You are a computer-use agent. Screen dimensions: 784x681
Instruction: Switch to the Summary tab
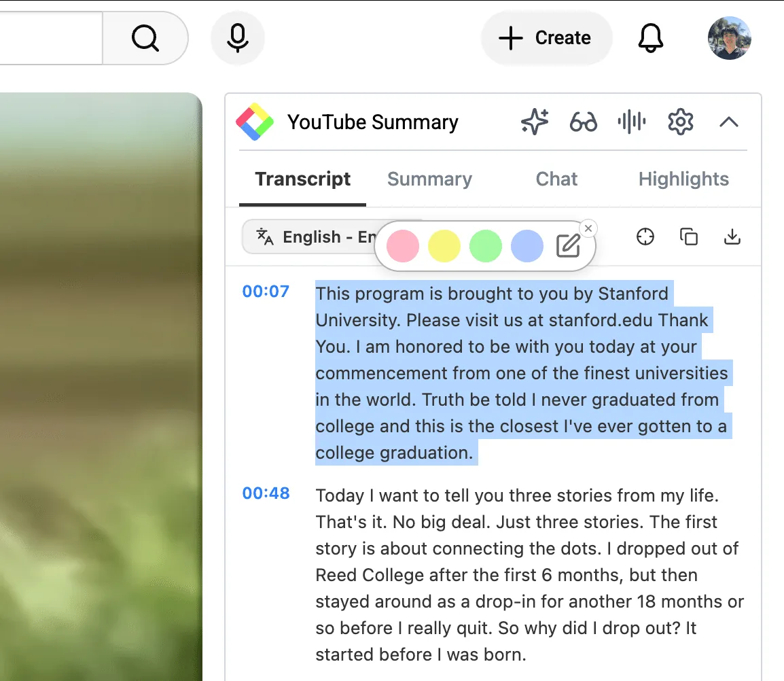tap(429, 179)
